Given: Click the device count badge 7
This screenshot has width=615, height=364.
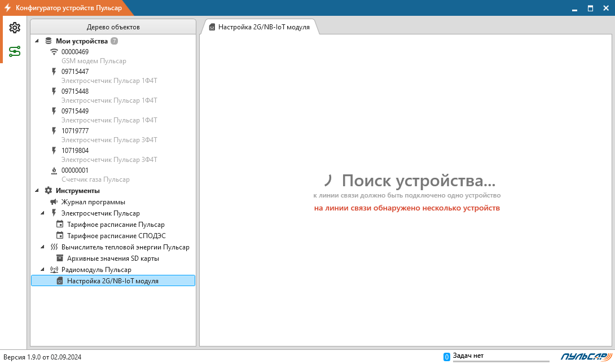Looking at the screenshot, I should 114,41.
